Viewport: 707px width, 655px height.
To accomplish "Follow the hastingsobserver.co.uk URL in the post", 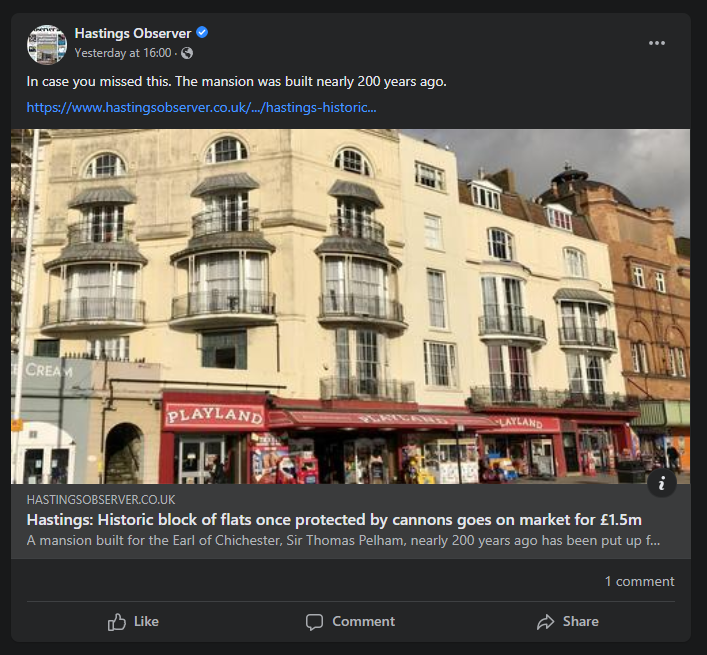I will point(201,107).
